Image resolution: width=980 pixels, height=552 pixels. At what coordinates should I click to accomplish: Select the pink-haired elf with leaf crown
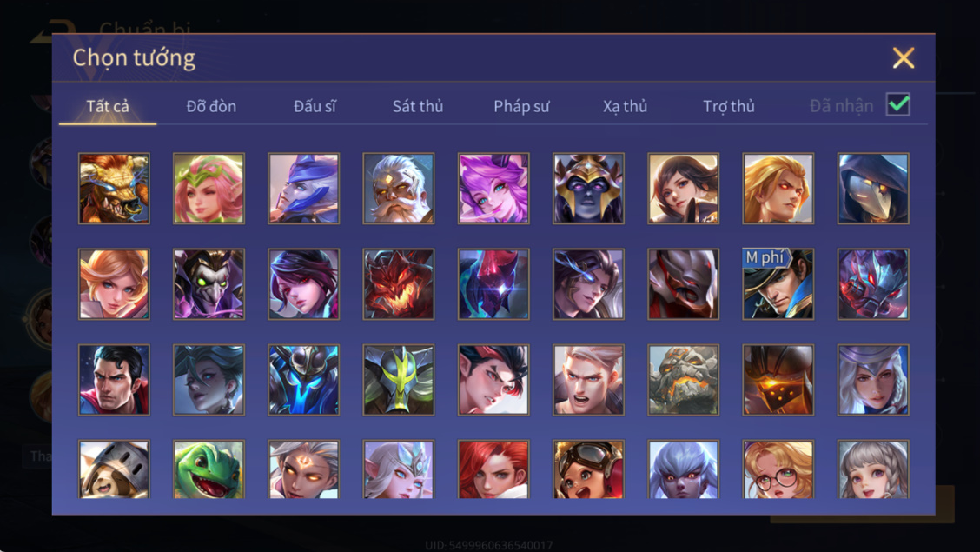(209, 188)
